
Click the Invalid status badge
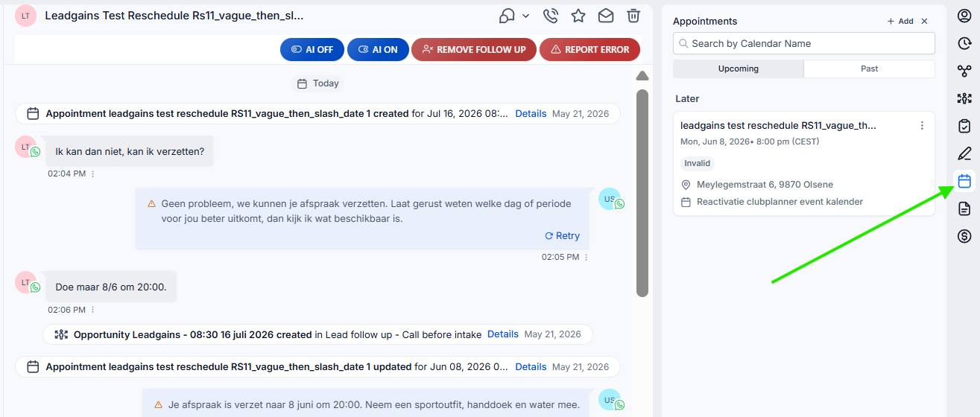tap(698, 163)
